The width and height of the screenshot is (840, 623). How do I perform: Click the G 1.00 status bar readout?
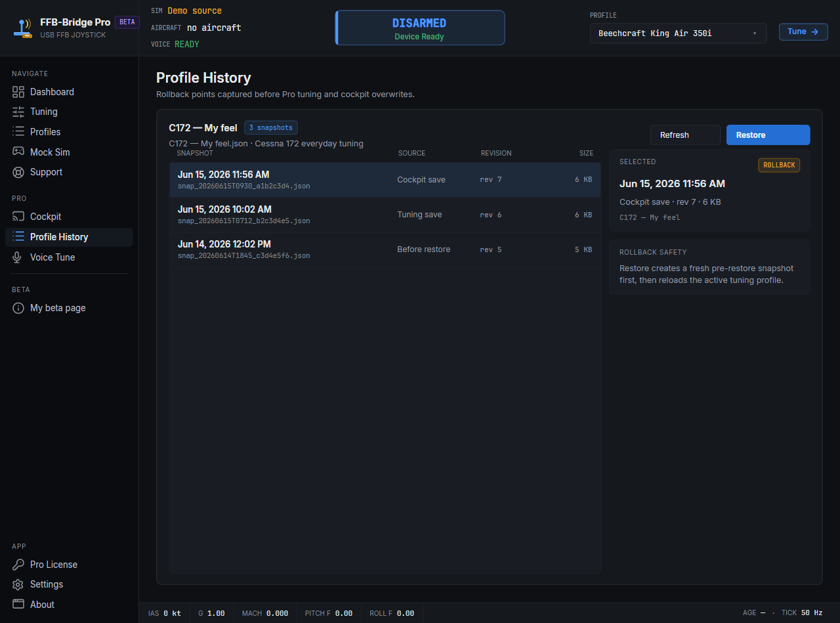[211, 613]
